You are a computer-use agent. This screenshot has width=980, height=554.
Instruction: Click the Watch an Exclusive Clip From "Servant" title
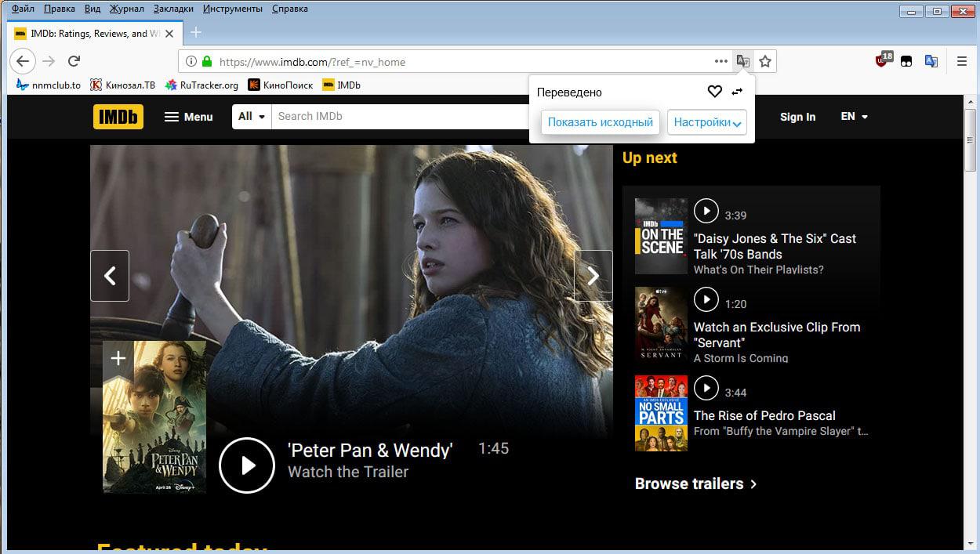(777, 335)
